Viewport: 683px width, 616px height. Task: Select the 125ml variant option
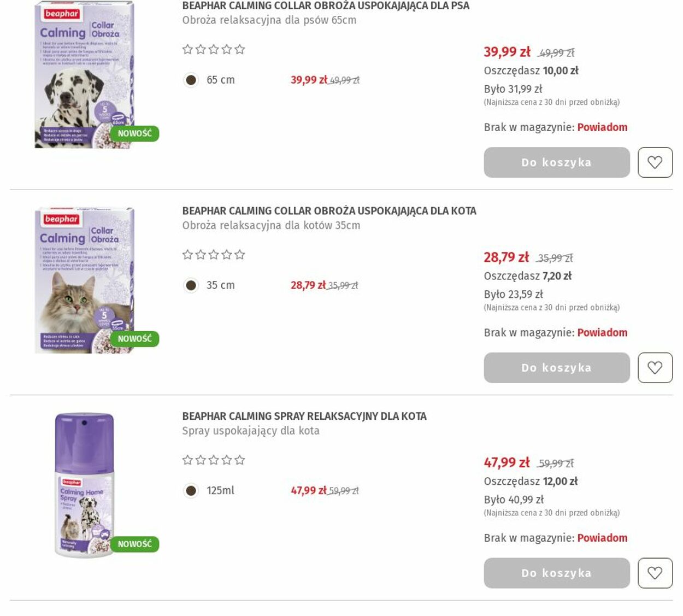(x=191, y=491)
